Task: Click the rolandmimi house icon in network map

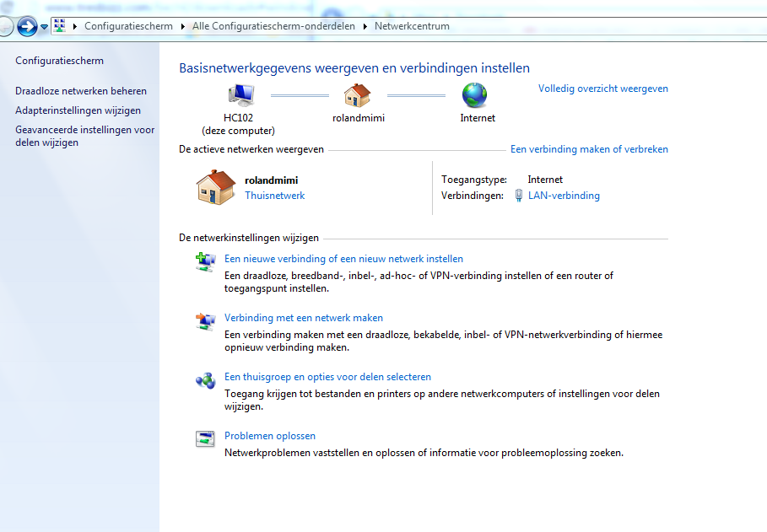Action: pyautogui.click(x=358, y=94)
